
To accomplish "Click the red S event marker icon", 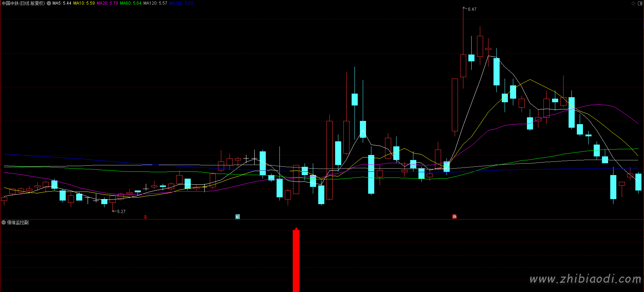I will (145, 217).
